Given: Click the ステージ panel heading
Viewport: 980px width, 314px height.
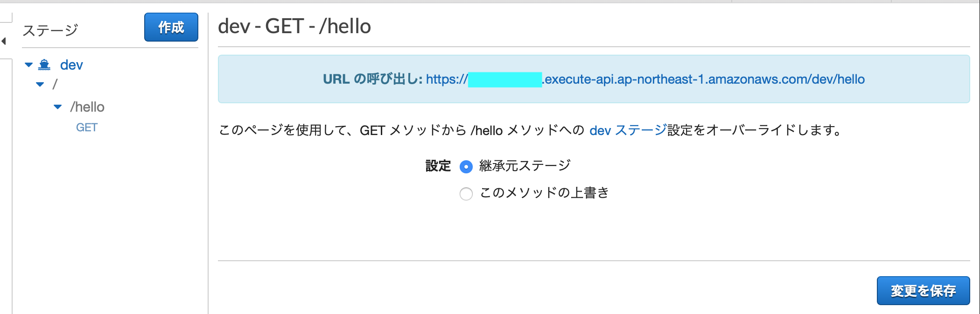Looking at the screenshot, I should [x=50, y=29].
